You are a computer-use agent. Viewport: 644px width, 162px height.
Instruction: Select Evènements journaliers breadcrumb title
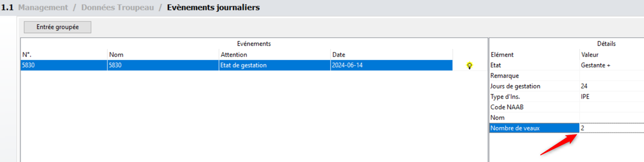(213, 8)
